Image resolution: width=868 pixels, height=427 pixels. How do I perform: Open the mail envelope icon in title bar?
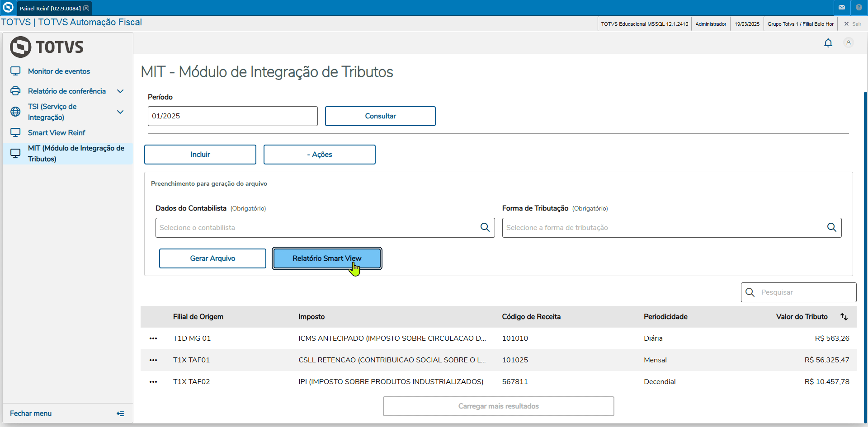[842, 8]
